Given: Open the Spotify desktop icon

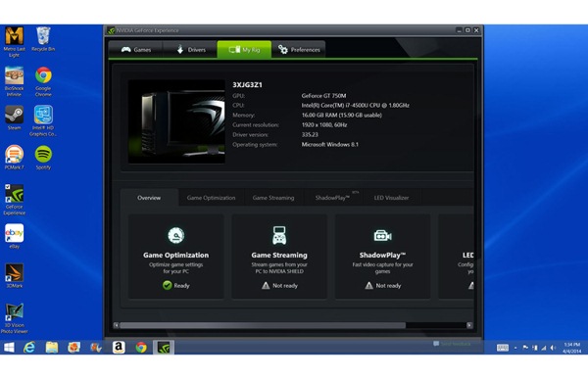Looking at the screenshot, I should coord(43,157).
